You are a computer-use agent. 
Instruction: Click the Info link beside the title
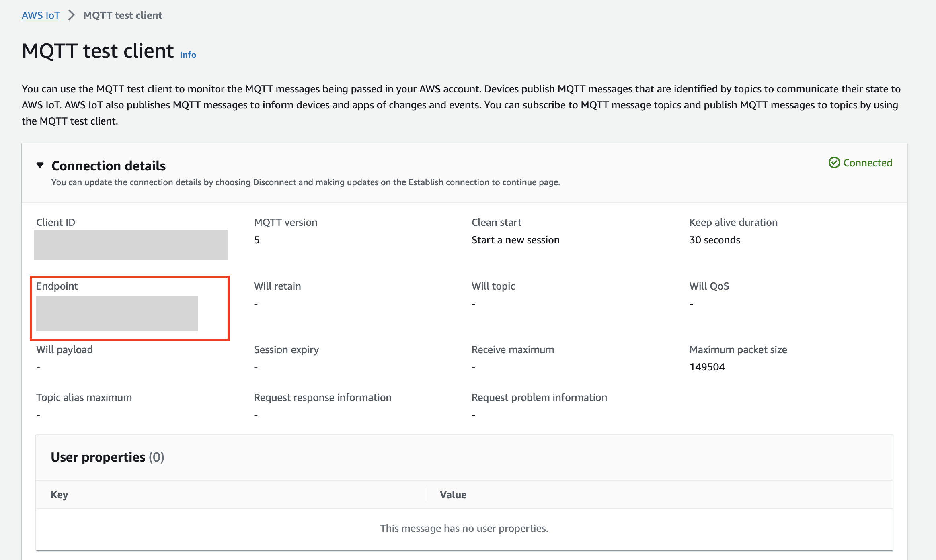[188, 55]
